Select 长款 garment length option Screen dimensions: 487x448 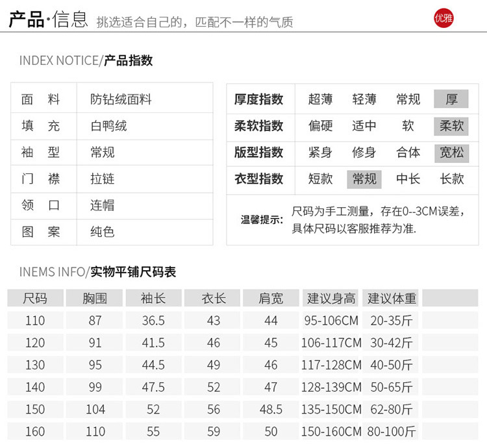coord(451,179)
